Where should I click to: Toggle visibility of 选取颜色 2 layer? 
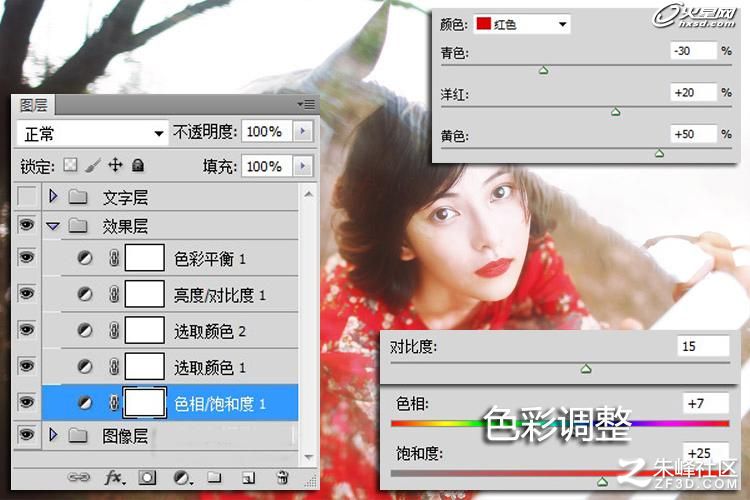(x=26, y=330)
